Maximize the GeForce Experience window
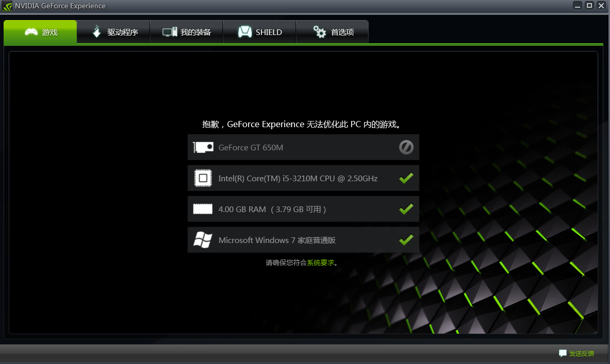This screenshot has height=364, width=610. (x=589, y=6)
